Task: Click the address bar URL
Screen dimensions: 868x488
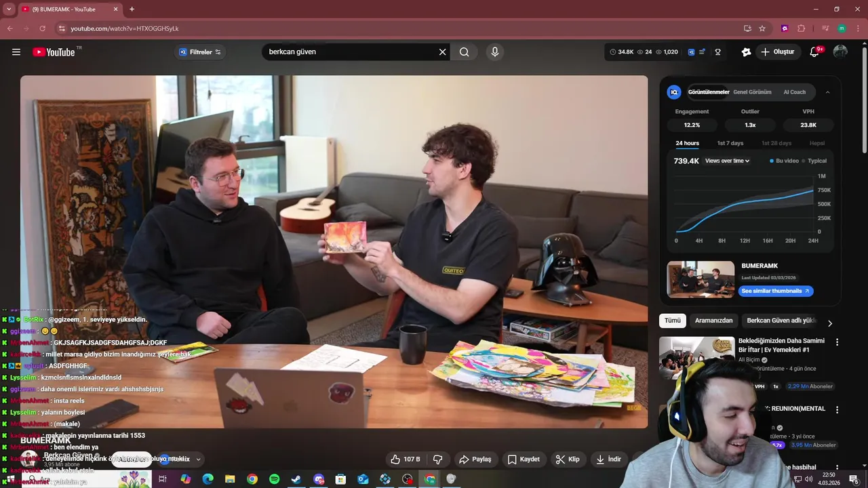Action: (x=125, y=28)
